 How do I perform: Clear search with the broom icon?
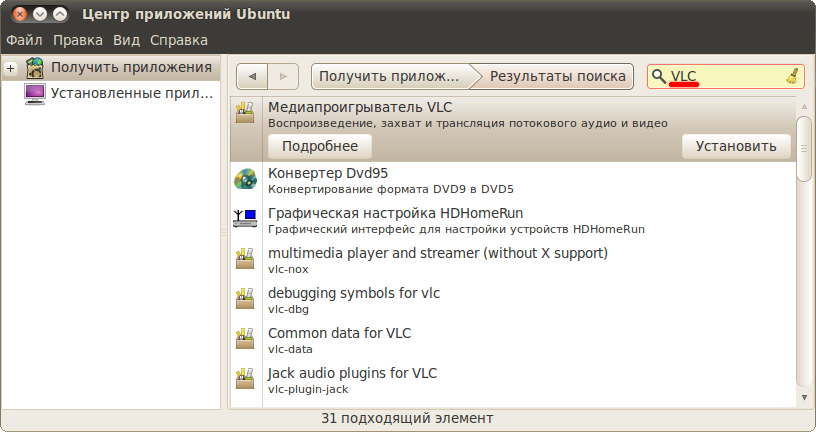793,77
